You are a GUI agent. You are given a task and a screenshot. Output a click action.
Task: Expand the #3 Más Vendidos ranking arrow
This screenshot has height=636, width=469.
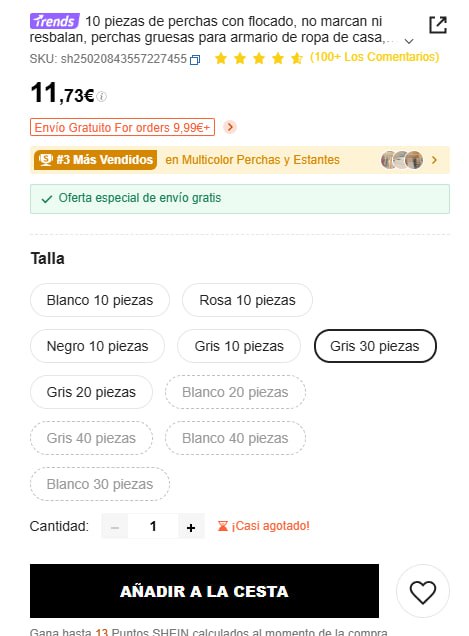click(435, 160)
